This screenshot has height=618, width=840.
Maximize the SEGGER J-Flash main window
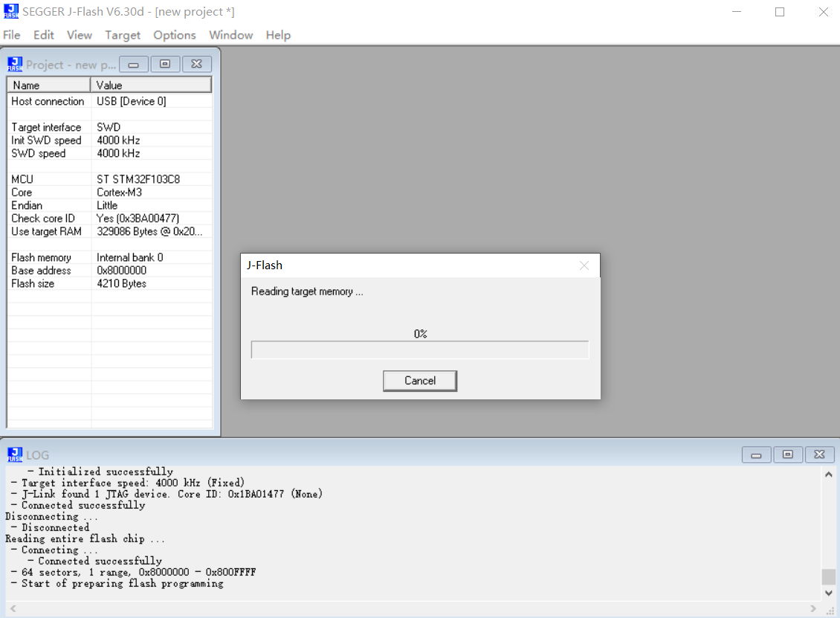click(780, 11)
